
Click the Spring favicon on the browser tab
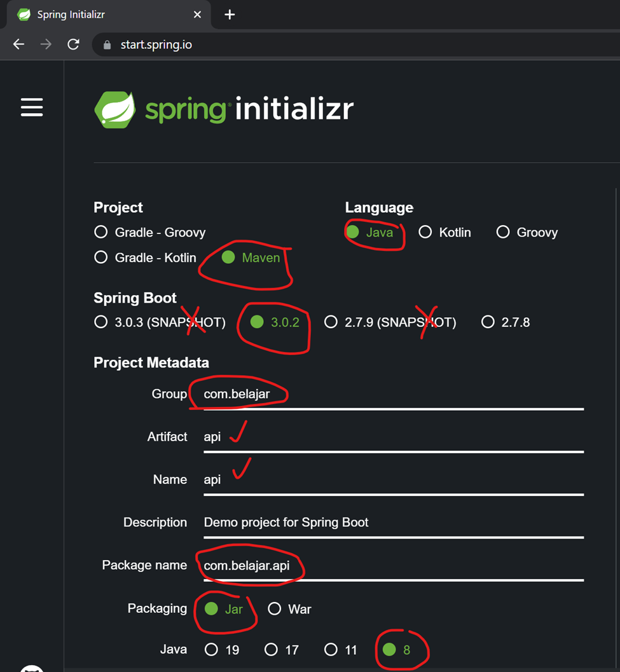[x=22, y=14]
